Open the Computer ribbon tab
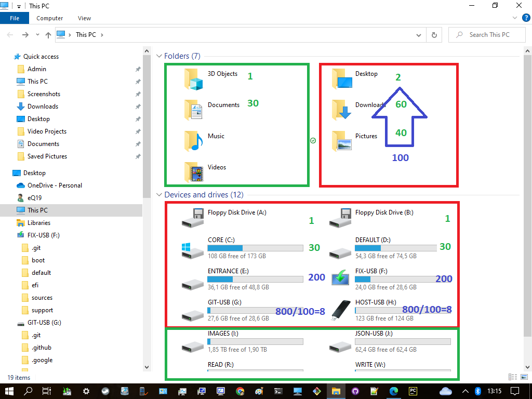The image size is (532, 399). point(49,18)
